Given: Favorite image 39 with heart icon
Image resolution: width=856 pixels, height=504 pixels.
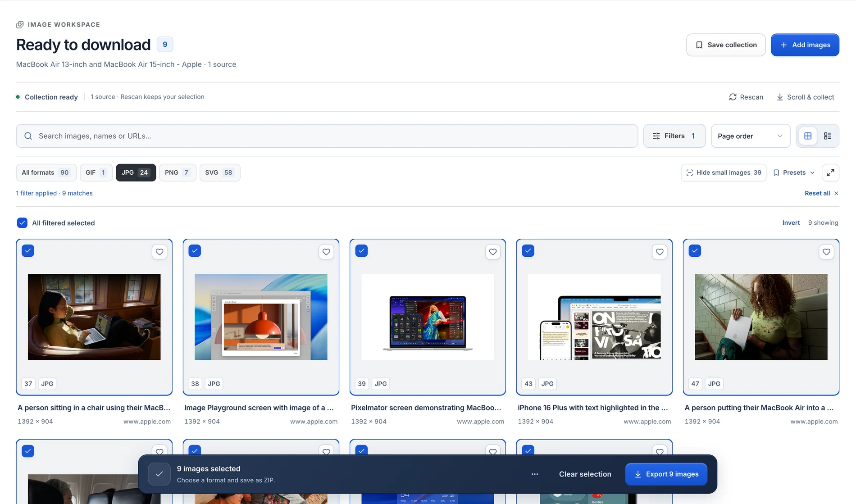Looking at the screenshot, I should (493, 252).
